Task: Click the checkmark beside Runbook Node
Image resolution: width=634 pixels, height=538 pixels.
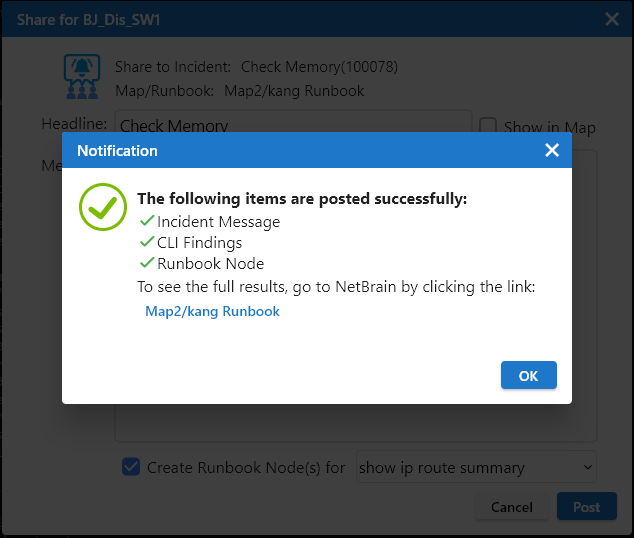Action: tap(146, 263)
